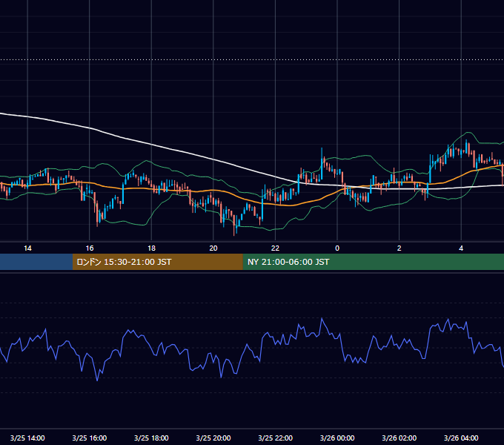The image size is (504, 445).
Task: Click the 3/25 14:00 time label
Action: click(27, 438)
